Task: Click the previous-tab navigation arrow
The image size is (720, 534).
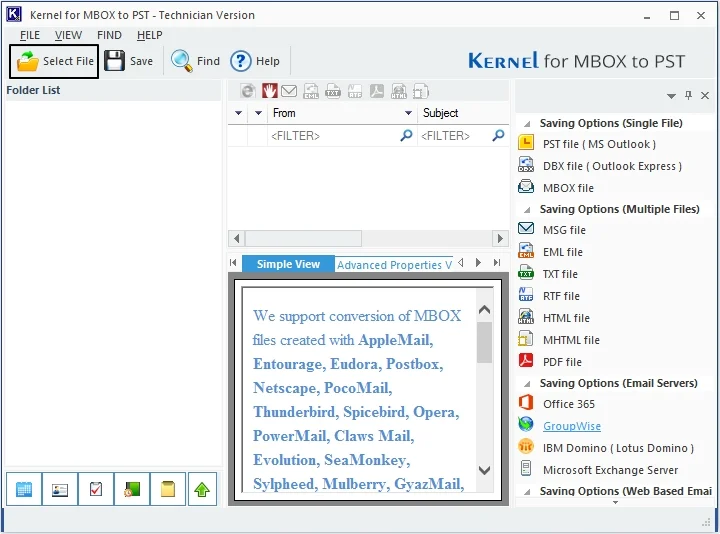Action: tap(461, 263)
